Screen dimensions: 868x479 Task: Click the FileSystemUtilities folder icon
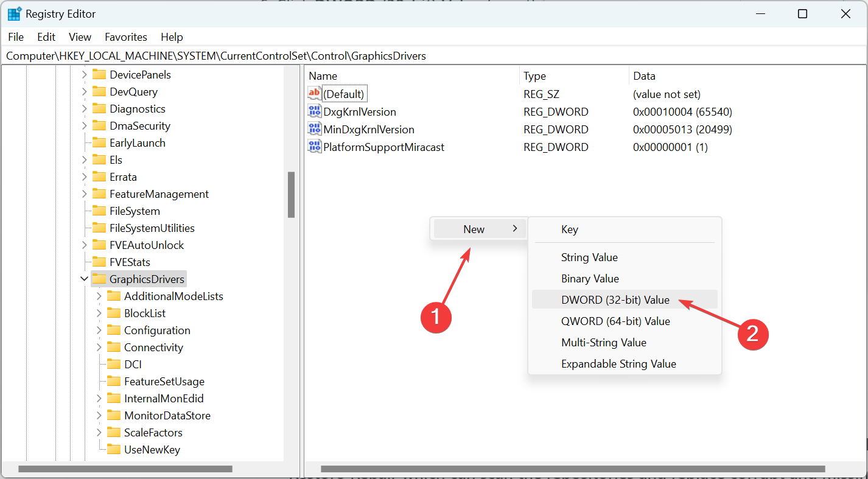99,228
